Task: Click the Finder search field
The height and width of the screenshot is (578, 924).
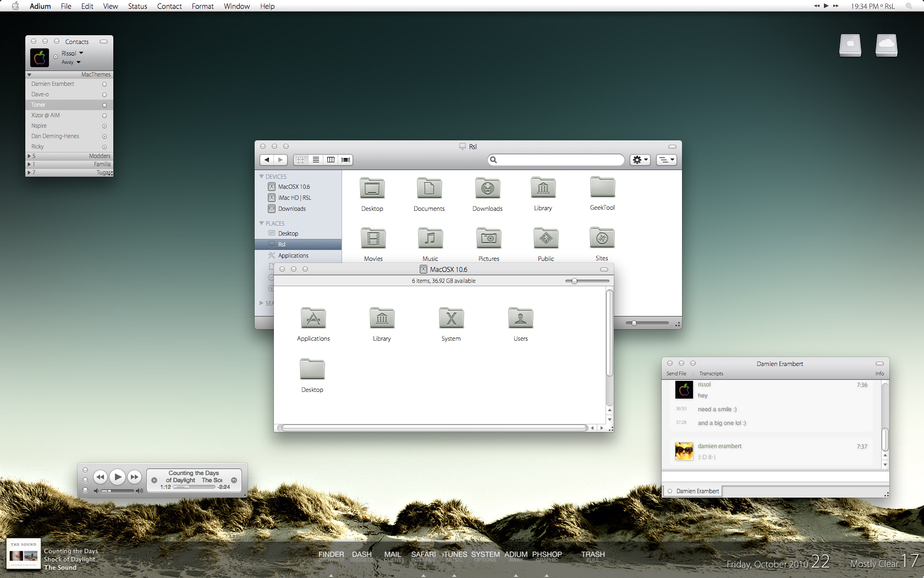Action: tap(556, 160)
